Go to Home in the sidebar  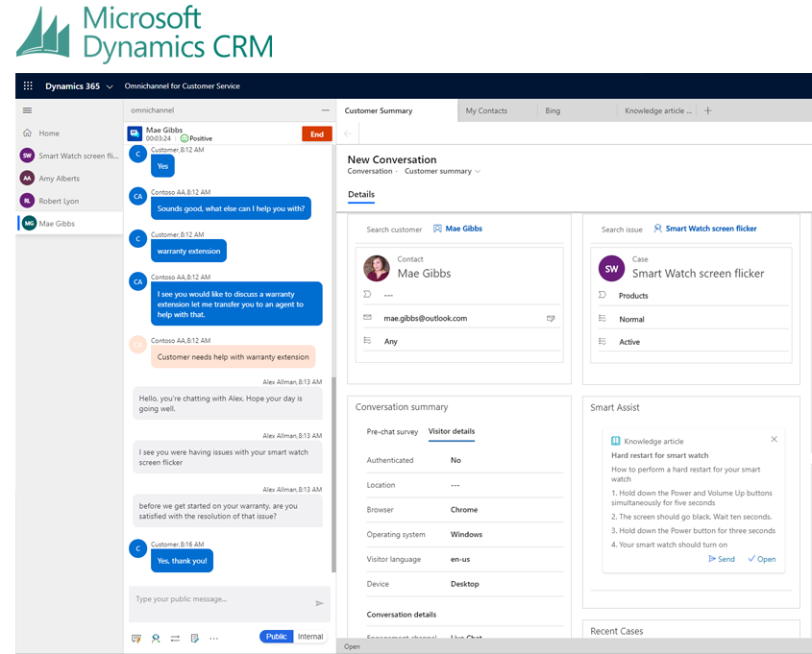coord(49,133)
